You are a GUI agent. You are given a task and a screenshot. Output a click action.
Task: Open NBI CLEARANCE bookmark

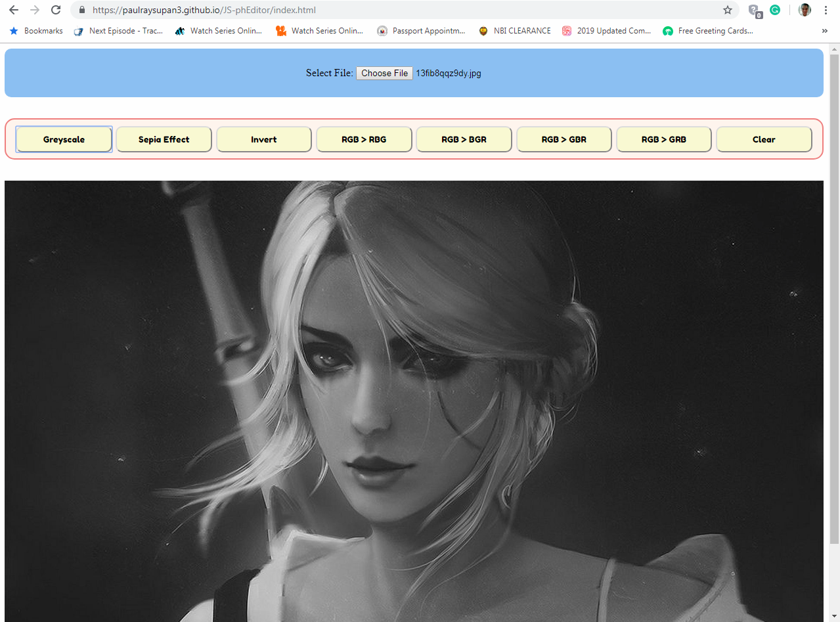515,31
